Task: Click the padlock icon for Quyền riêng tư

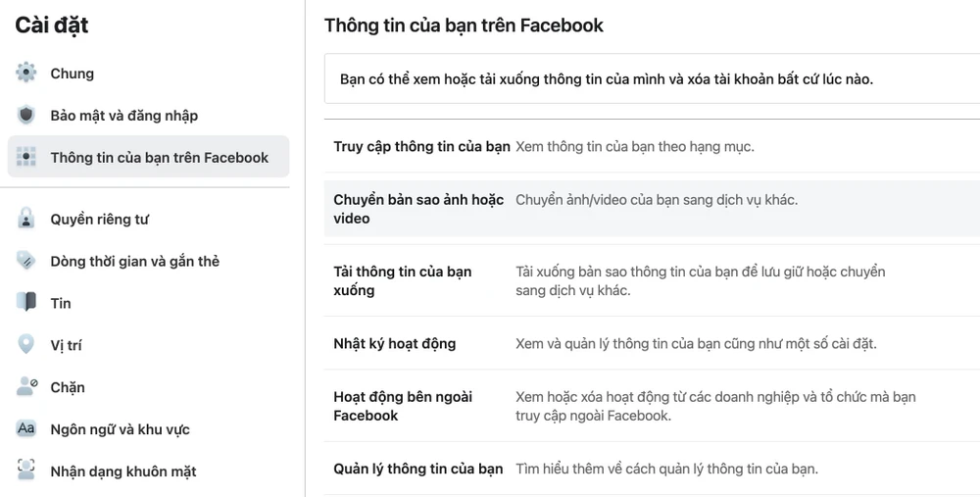Action: [x=26, y=220]
